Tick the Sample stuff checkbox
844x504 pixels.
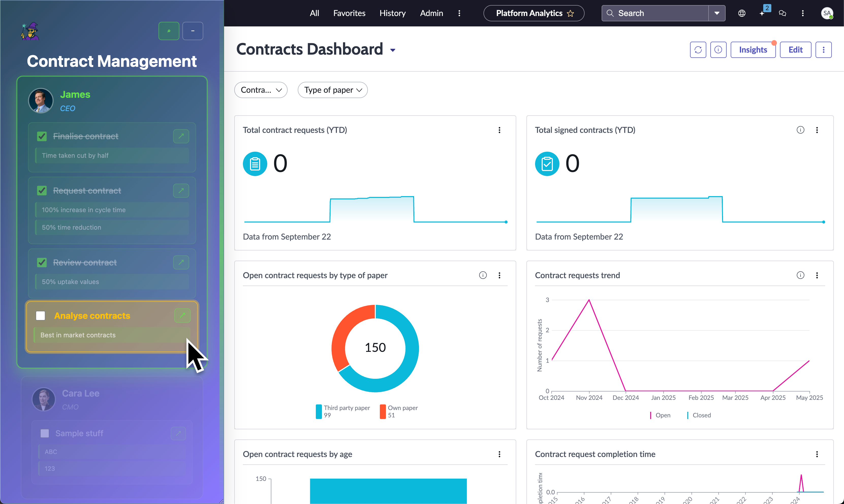pyautogui.click(x=44, y=433)
